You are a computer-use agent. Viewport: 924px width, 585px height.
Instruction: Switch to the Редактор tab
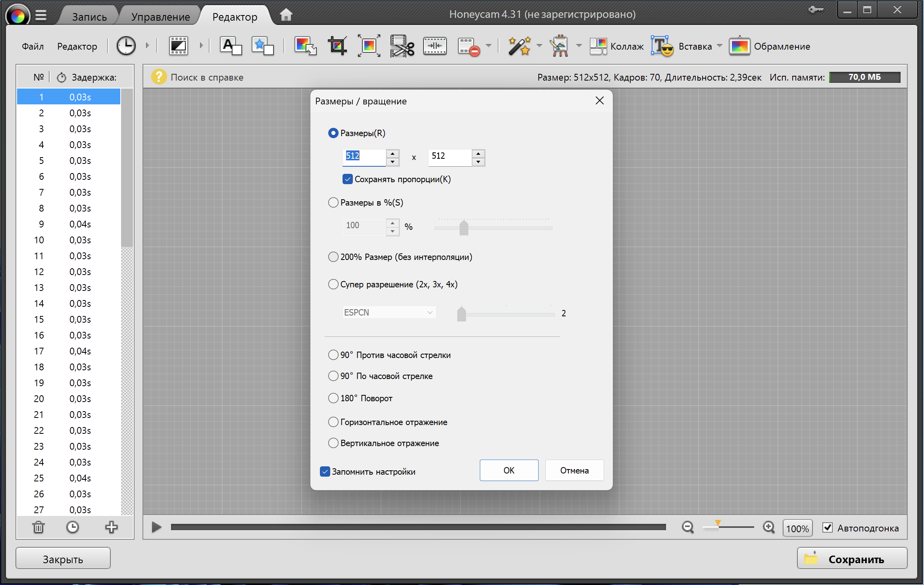click(x=235, y=17)
